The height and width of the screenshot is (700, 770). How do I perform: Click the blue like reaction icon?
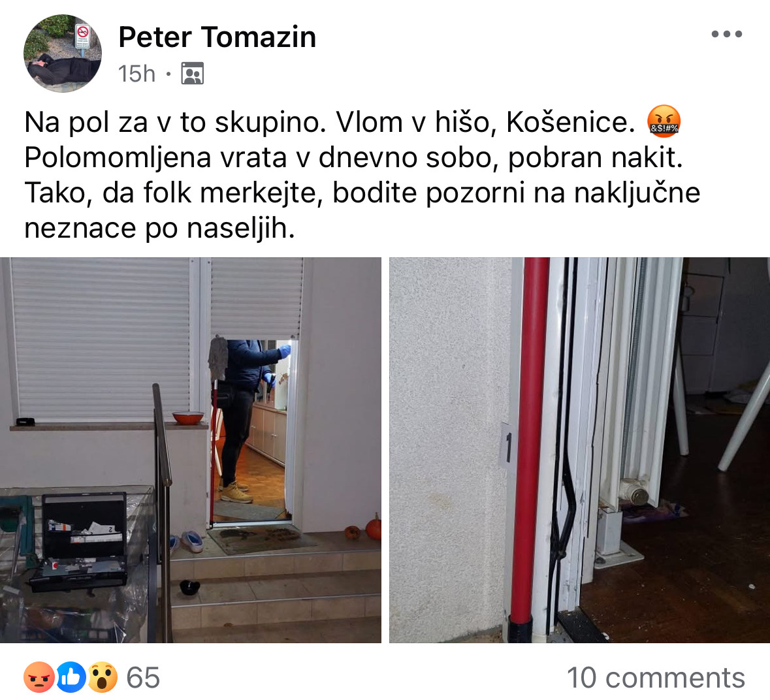click(x=71, y=677)
